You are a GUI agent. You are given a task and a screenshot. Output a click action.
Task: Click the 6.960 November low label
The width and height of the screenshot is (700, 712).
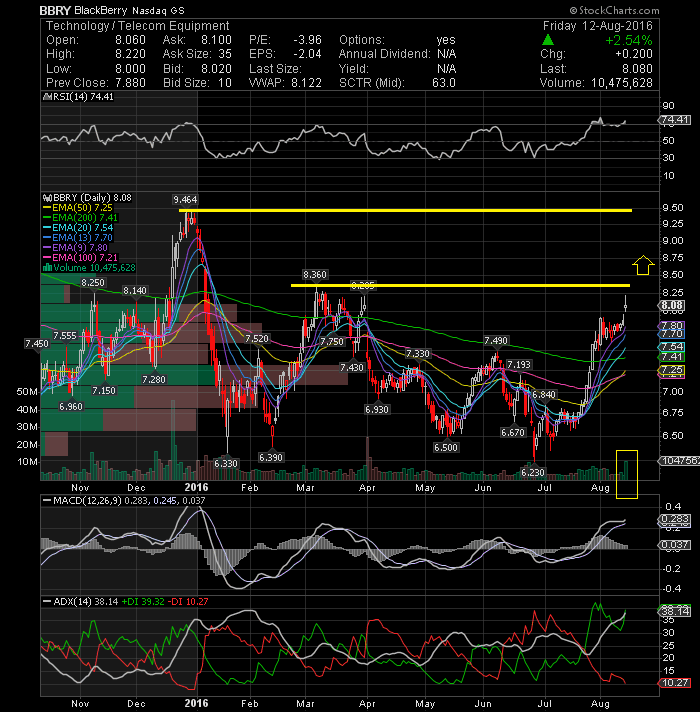click(x=71, y=406)
